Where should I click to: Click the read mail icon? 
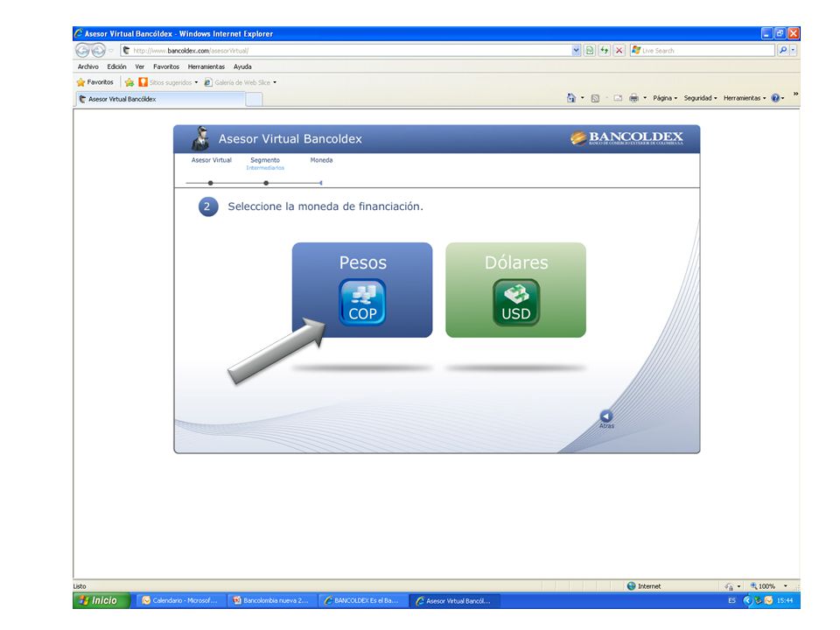618,98
